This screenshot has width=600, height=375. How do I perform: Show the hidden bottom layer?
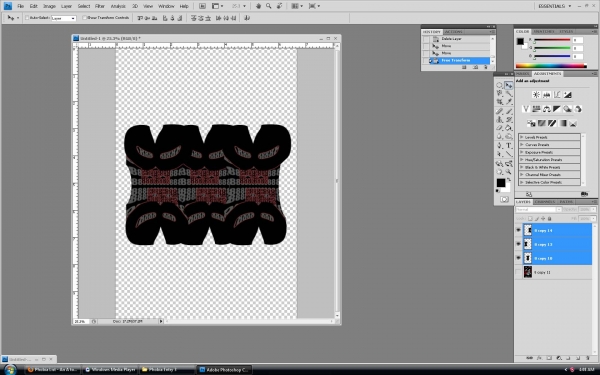pyautogui.click(x=518, y=272)
